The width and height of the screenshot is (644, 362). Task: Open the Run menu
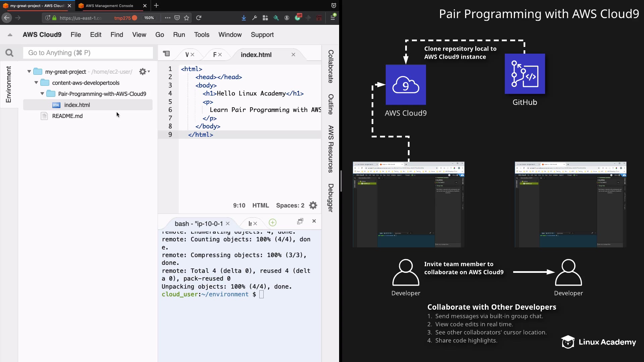coord(179,35)
